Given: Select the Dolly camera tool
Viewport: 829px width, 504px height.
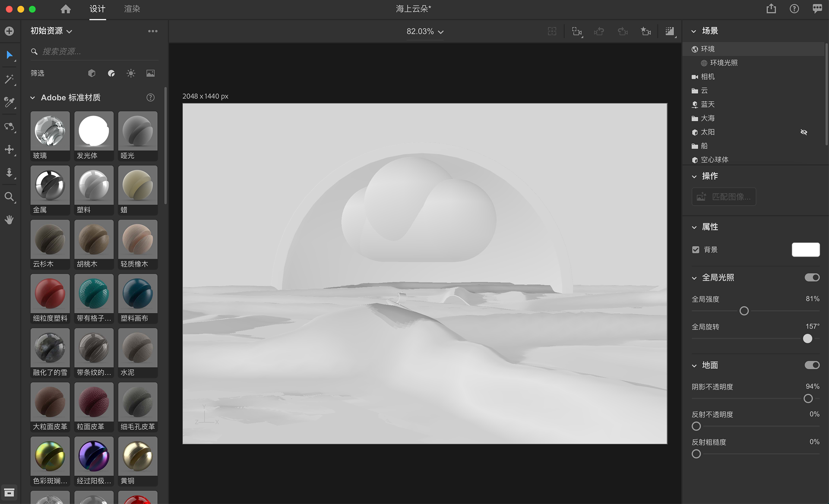Looking at the screenshot, I should click(x=9, y=173).
